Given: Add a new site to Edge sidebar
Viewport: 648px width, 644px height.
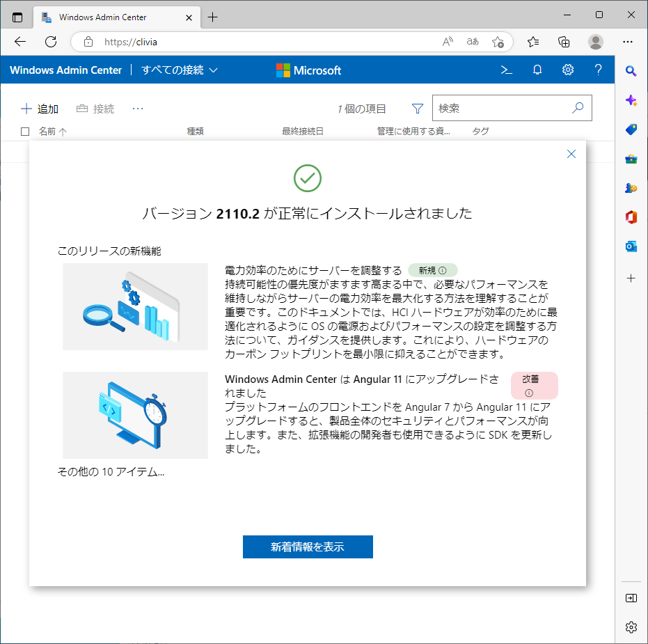Looking at the screenshot, I should click(x=631, y=278).
